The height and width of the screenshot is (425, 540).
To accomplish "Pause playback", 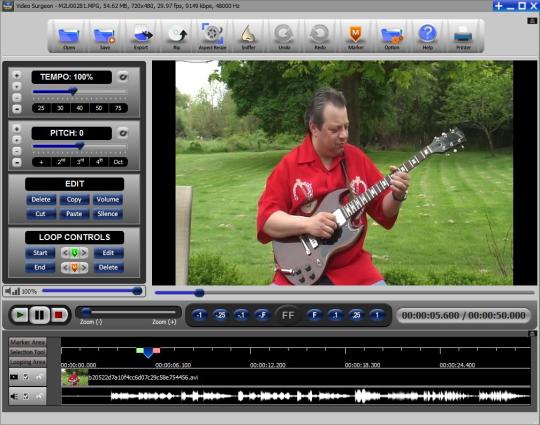I will (x=39, y=315).
